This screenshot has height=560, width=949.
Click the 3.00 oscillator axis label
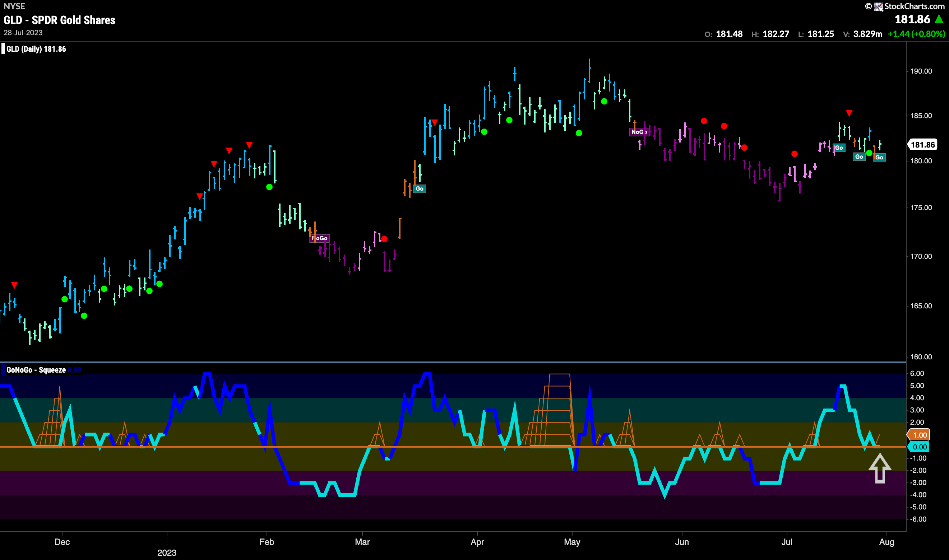tap(917, 410)
